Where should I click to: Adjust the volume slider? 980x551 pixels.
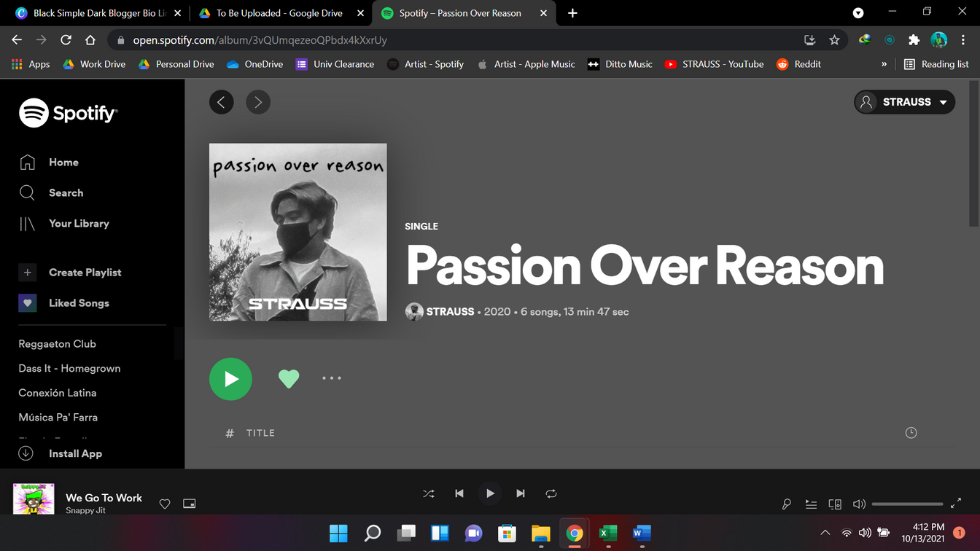[908, 504]
